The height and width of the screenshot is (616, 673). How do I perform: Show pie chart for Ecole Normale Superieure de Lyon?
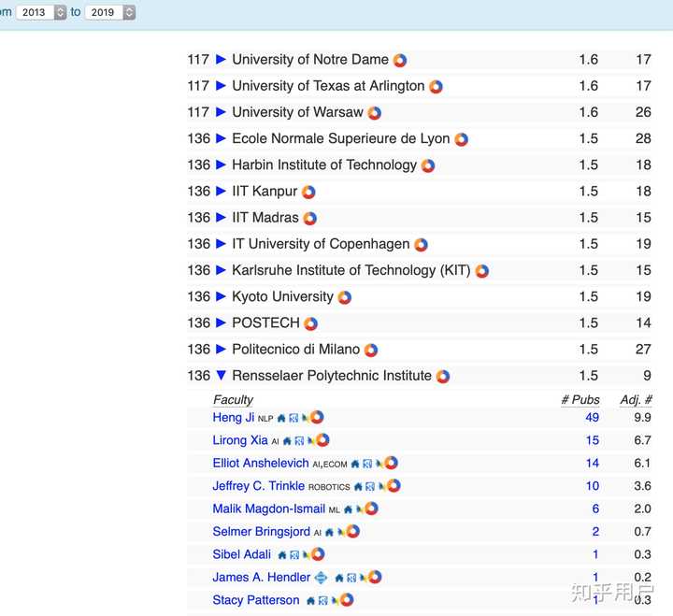click(x=461, y=139)
